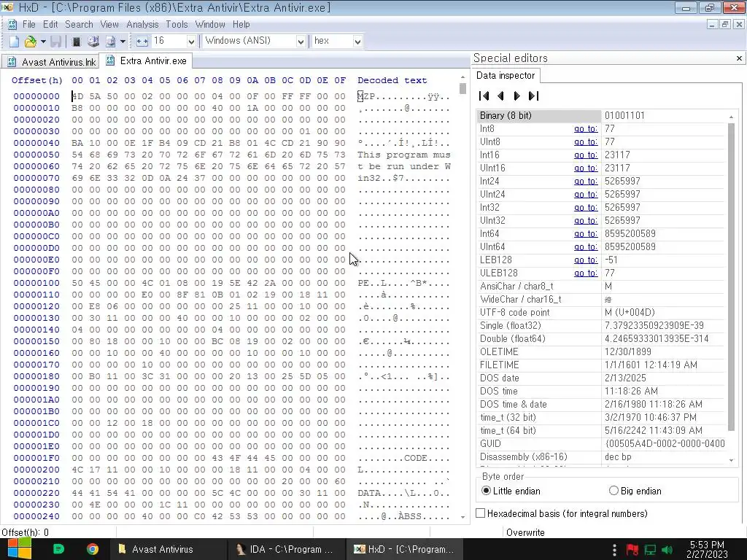747x560 pixels.
Task: Open the Window menu
Action: pos(210,24)
